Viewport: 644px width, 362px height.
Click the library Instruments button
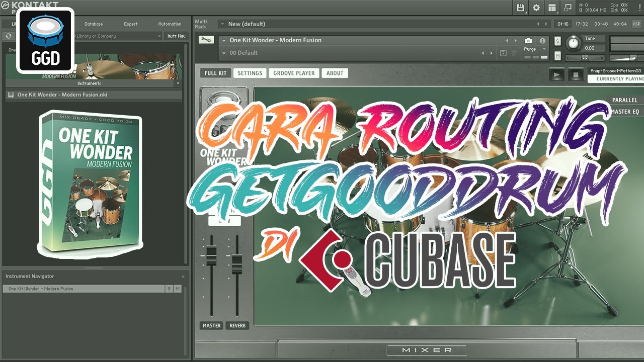click(89, 83)
